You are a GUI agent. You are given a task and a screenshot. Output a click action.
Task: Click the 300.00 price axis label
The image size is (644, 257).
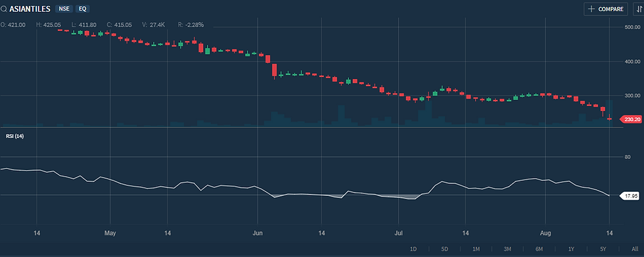click(x=632, y=96)
